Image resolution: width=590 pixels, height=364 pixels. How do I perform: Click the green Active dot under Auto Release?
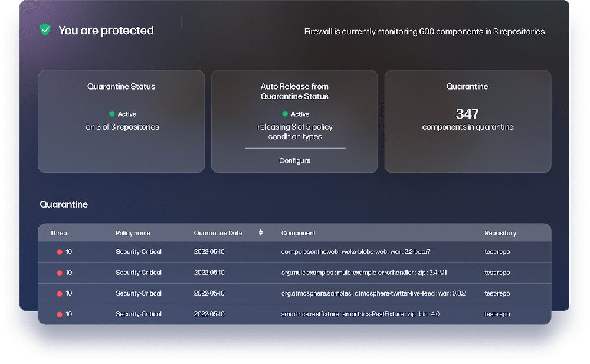tap(285, 114)
